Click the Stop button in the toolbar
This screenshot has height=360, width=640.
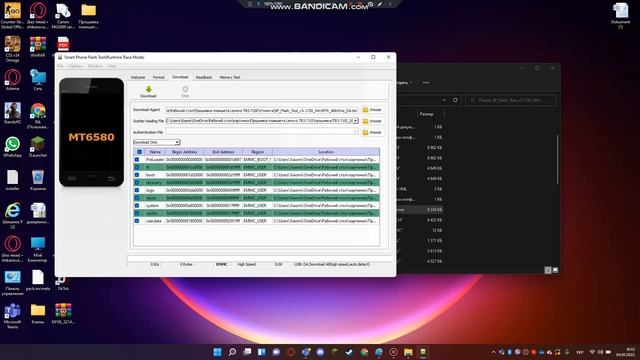pos(185,91)
